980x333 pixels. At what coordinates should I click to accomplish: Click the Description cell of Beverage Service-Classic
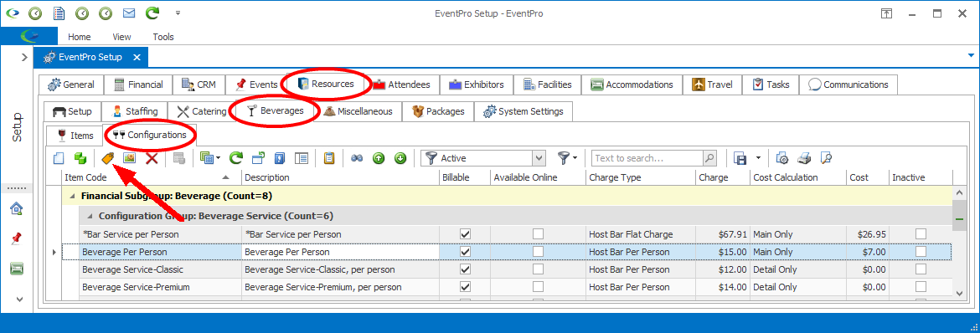(341, 269)
